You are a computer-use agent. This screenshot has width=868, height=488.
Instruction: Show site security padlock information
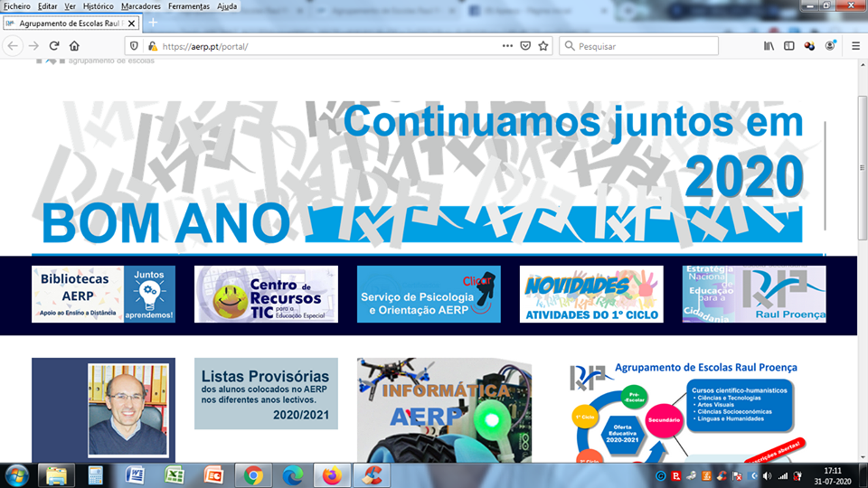pos(152,46)
